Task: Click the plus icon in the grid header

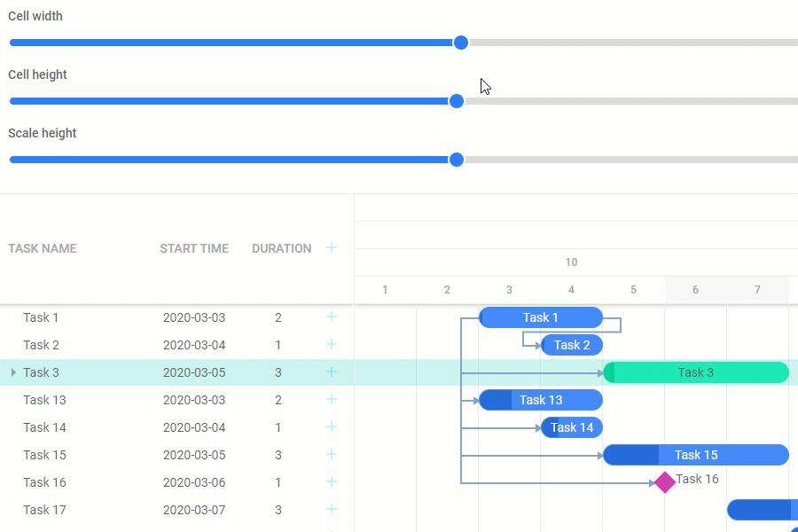Action: (332, 248)
